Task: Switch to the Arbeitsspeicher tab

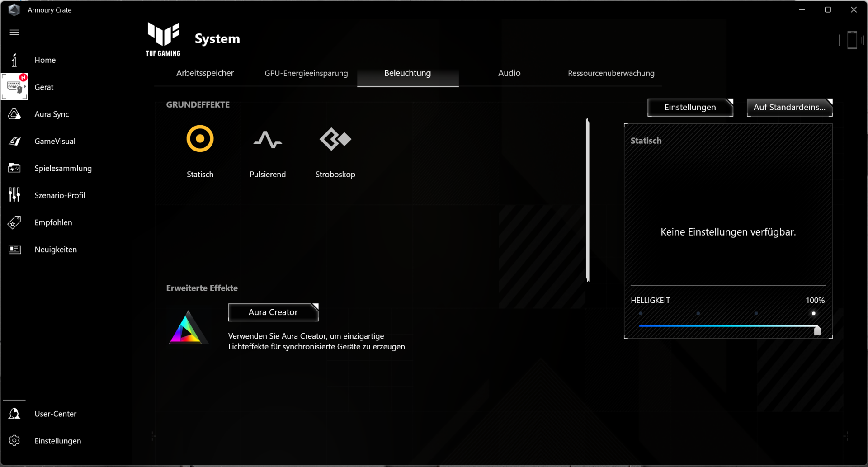Action: [205, 73]
